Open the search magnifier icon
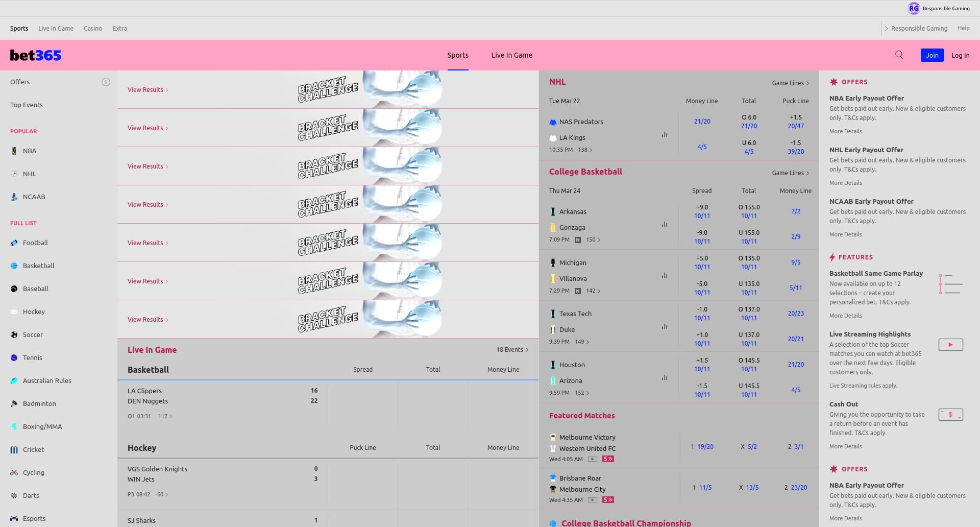The width and height of the screenshot is (980, 527). tap(899, 55)
